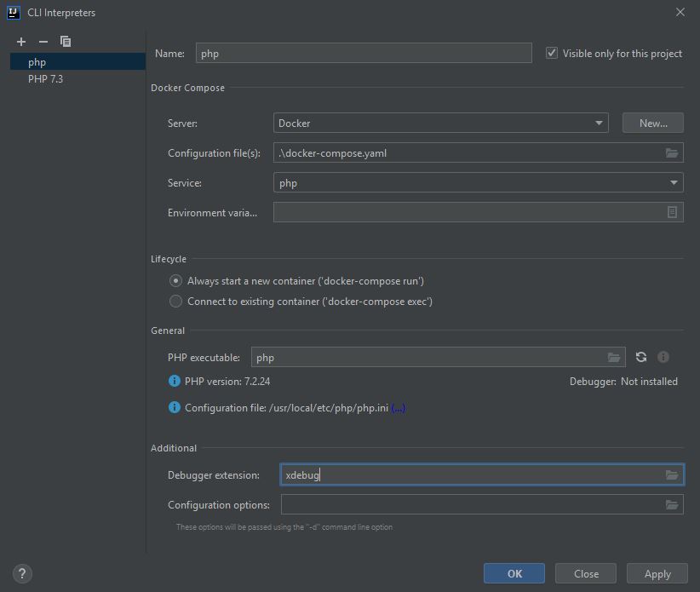Viewport: 700px width, 592px height.
Task: Confirm with the OK button
Action: click(514, 574)
